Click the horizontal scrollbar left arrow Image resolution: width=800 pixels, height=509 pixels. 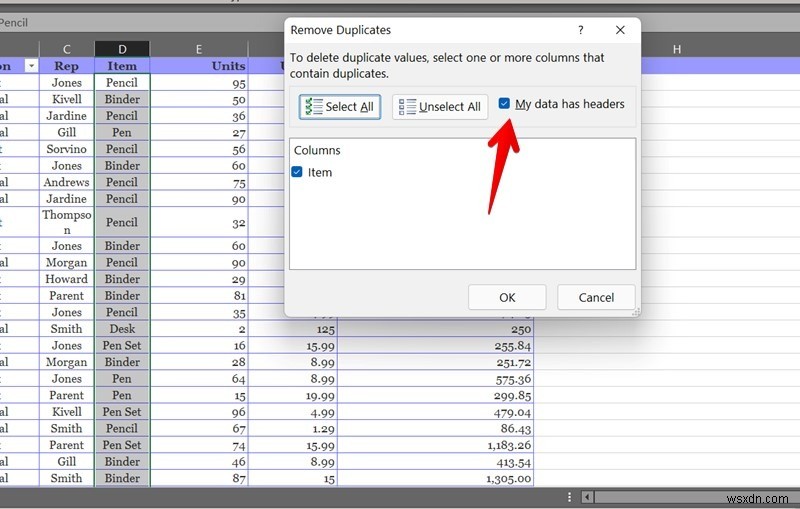tap(587, 497)
